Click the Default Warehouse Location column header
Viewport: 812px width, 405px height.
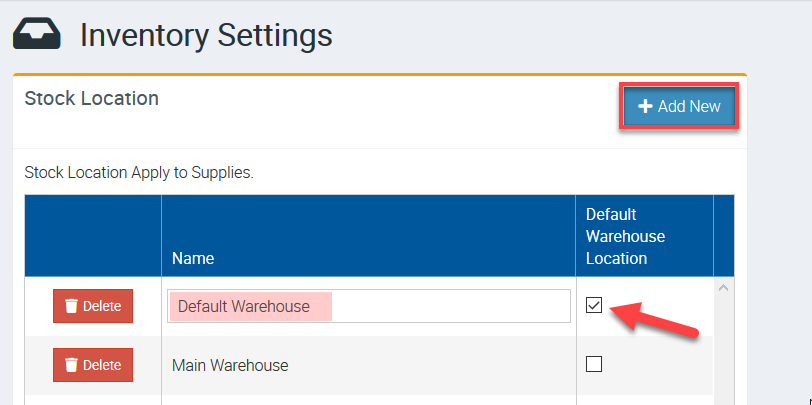tap(625, 236)
